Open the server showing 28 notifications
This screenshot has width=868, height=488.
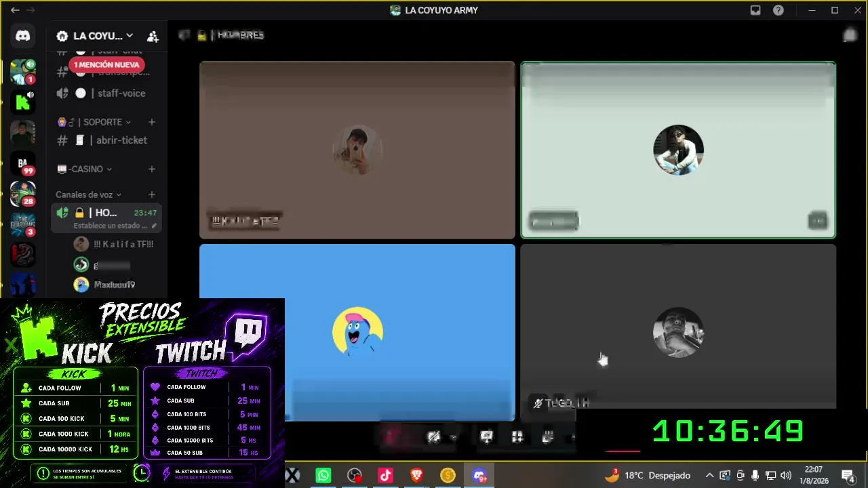(x=22, y=194)
